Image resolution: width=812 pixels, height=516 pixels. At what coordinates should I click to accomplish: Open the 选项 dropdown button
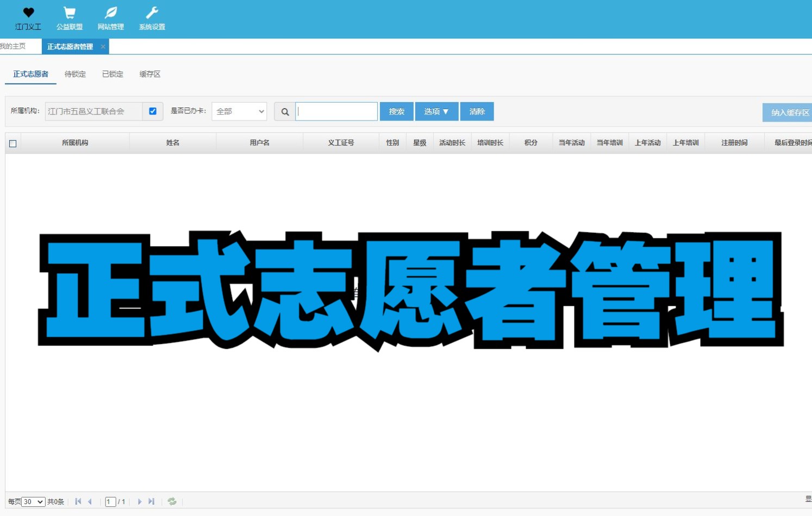pyautogui.click(x=437, y=111)
